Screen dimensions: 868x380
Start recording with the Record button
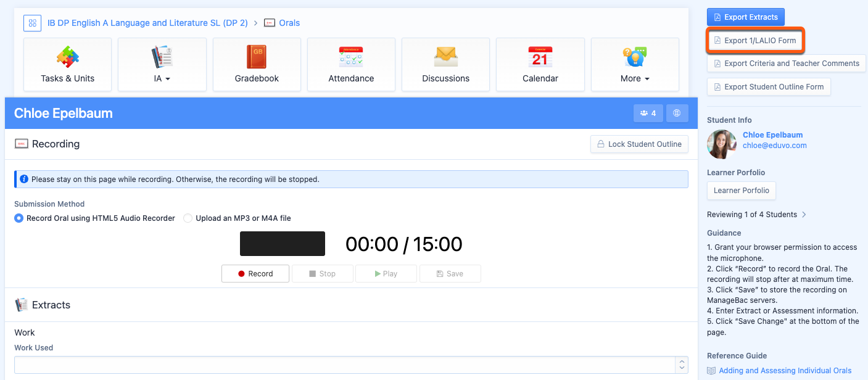coord(255,274)
